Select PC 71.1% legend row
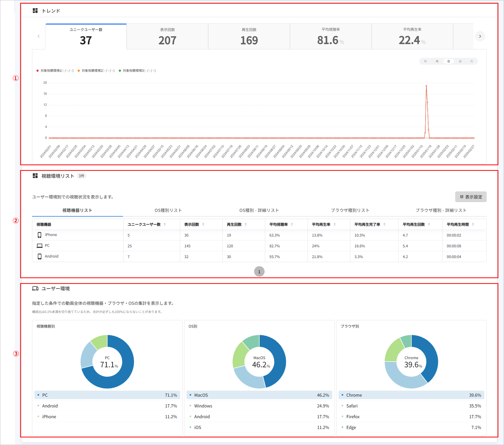The image size is (504, 445). 107,395
